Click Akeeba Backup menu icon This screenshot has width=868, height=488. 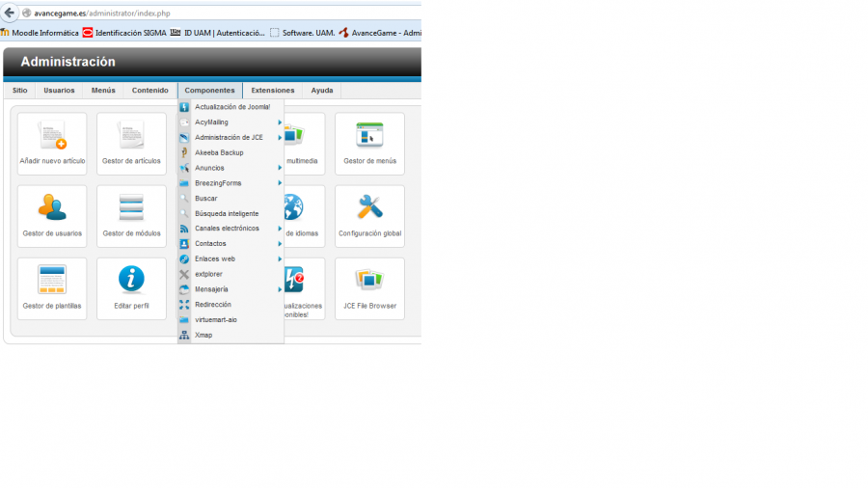tap(184, 152)
